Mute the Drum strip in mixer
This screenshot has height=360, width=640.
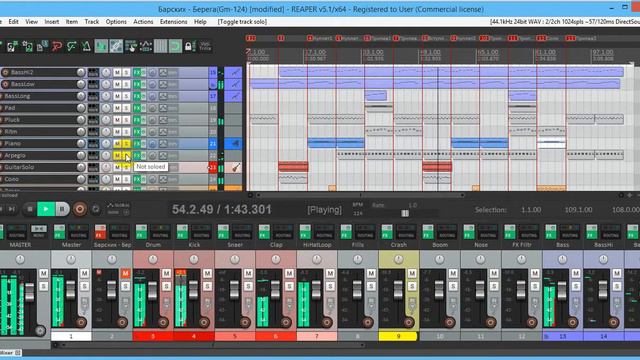(166, 273)
